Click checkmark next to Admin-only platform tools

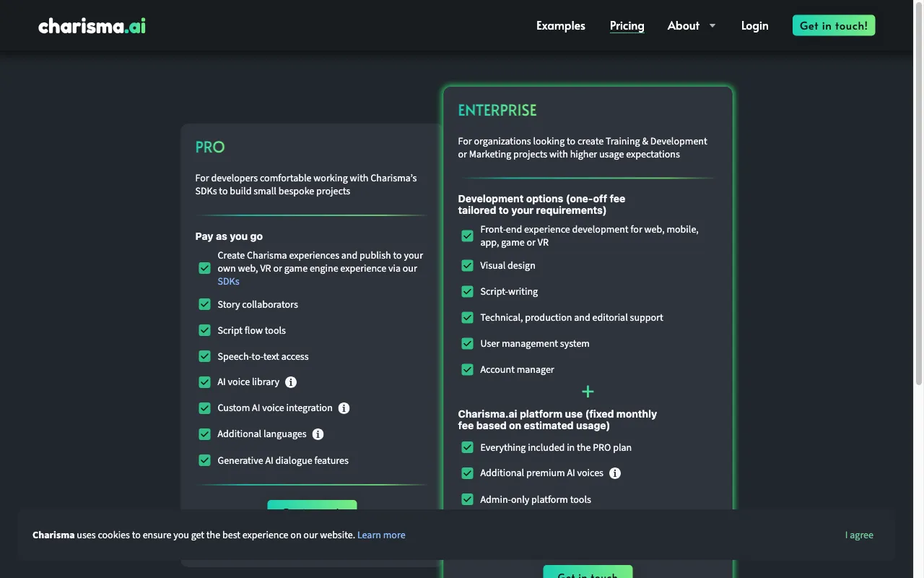[x=467, y=499]
